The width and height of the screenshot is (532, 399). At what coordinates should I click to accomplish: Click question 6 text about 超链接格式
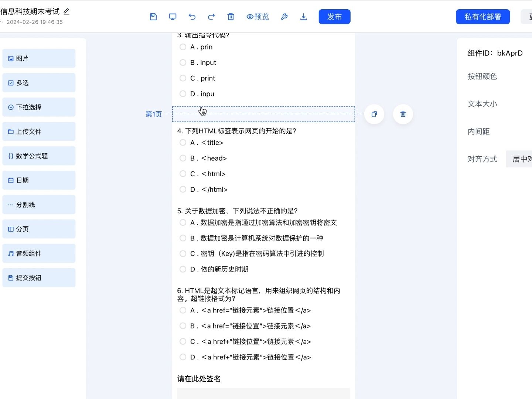coord(259,294)
